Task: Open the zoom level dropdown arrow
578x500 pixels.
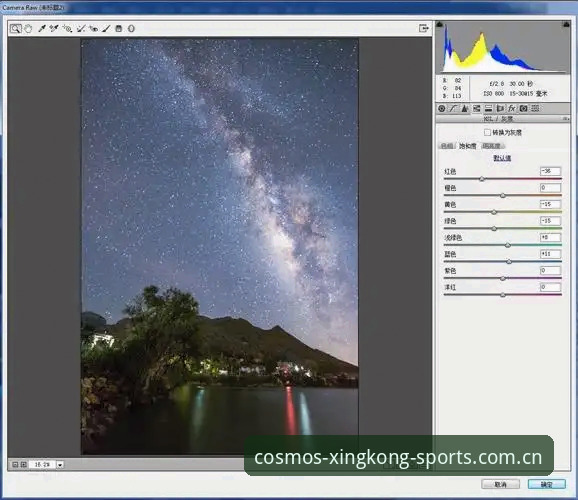Action: click(60, 465)
